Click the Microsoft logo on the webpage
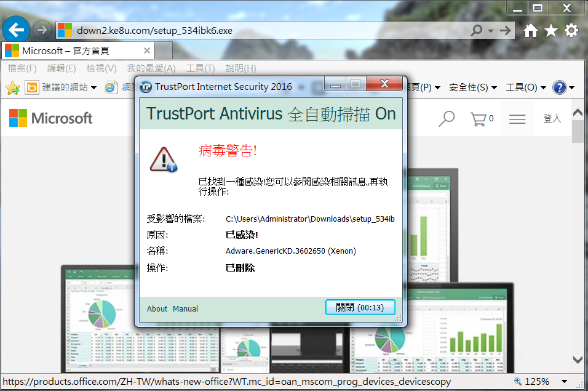The width and height of the screenshot is (588, 391). (x=50, y=118)
